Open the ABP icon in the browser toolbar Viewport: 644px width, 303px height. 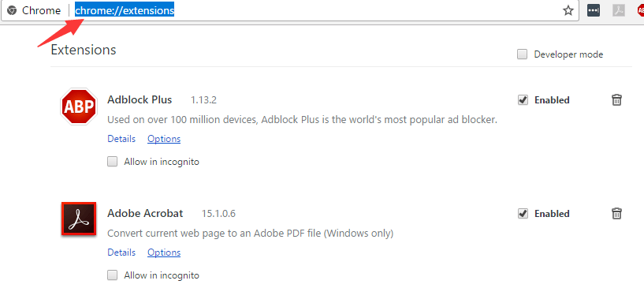point(640,11)
